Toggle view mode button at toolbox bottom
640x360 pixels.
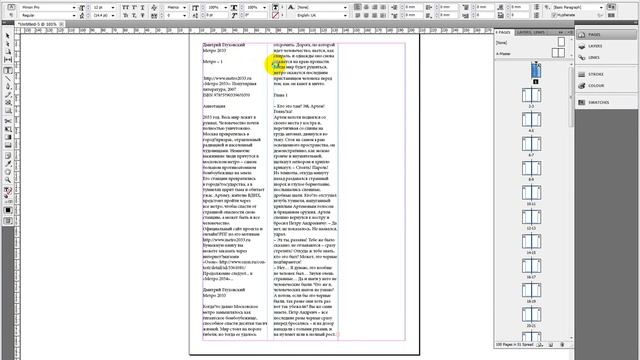[x=8, y=221]
